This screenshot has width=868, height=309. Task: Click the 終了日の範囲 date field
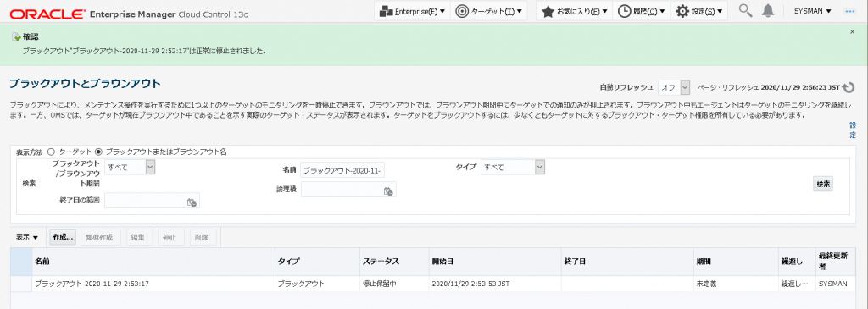[146, 201]
